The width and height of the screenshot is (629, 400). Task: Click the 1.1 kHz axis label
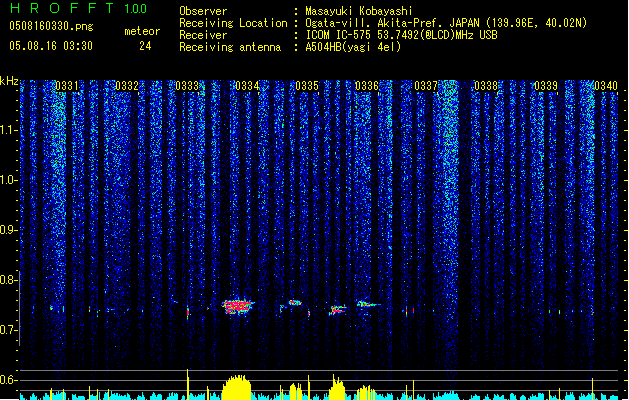(8, 130)
